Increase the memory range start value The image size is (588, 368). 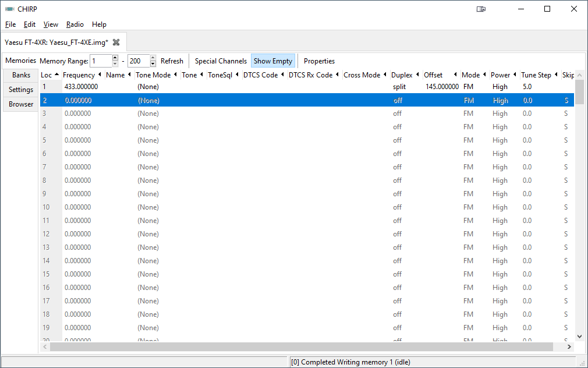(115, 58)
